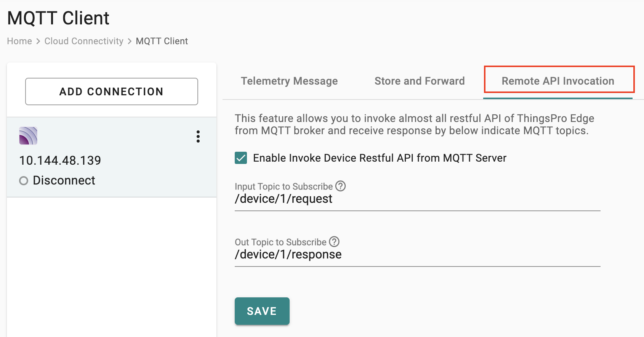Click the purple MQTT connection icon
Image resolution: width=644 pixels, height=337 pixels.
(x=28, y=136)
